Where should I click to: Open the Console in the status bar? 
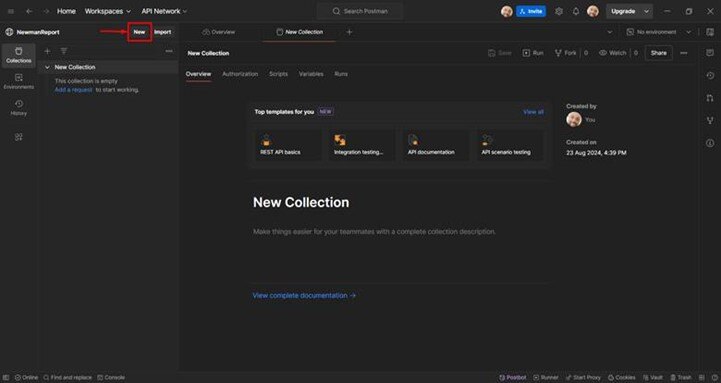tap(111, 377)
